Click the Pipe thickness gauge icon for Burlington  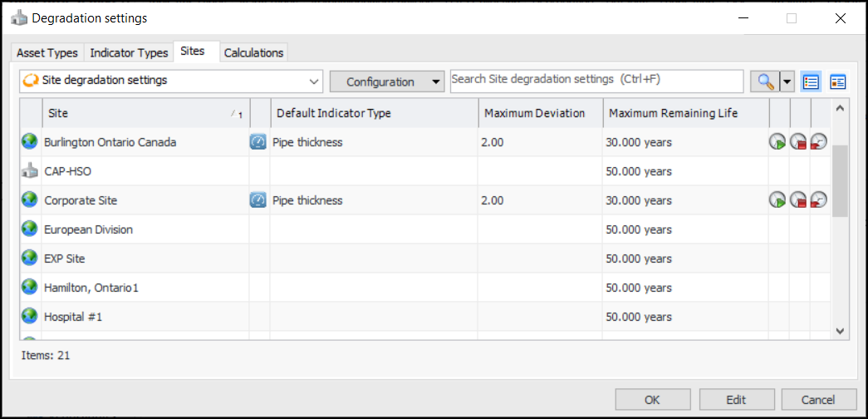click(x=258, y=142)
